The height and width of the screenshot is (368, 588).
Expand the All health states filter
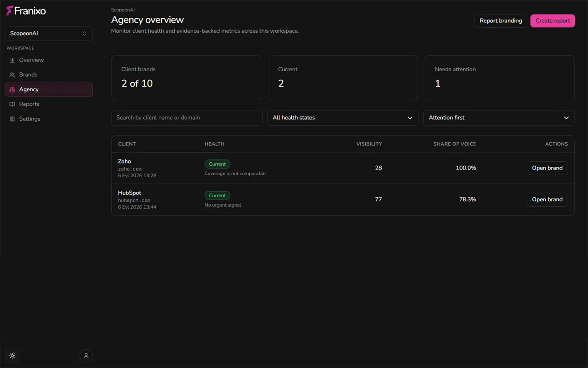tap(343, 118)
